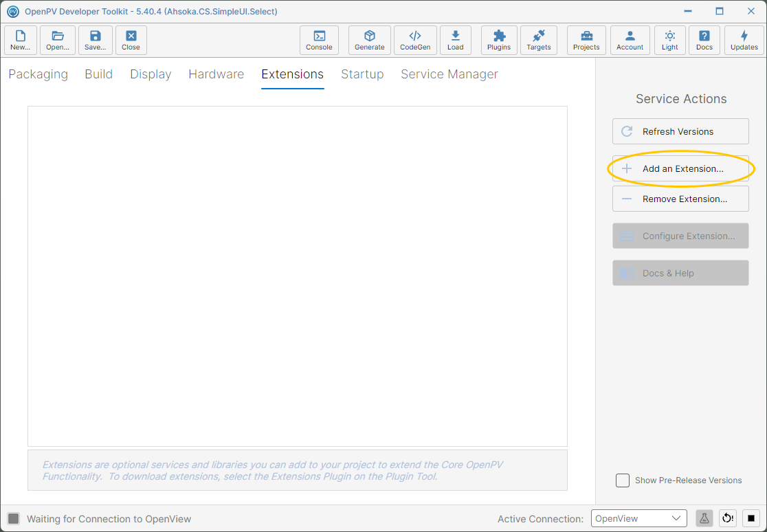
Task: Open a project with the Open icon
Action: [x=58, y=40]
